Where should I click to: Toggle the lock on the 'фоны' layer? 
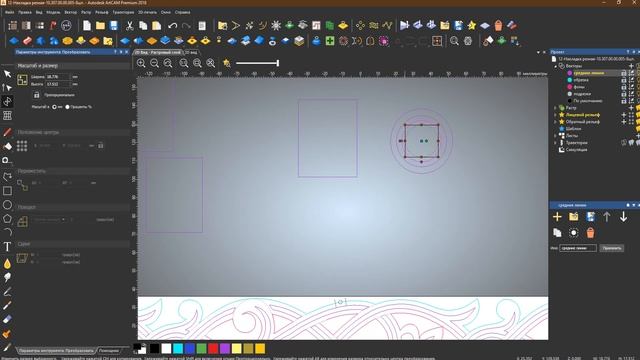[x=624, y=87]
